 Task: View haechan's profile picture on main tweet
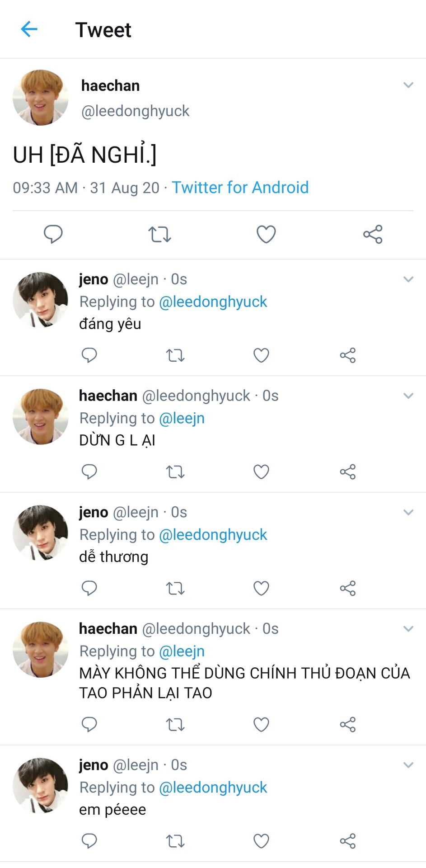coord(41,97)
